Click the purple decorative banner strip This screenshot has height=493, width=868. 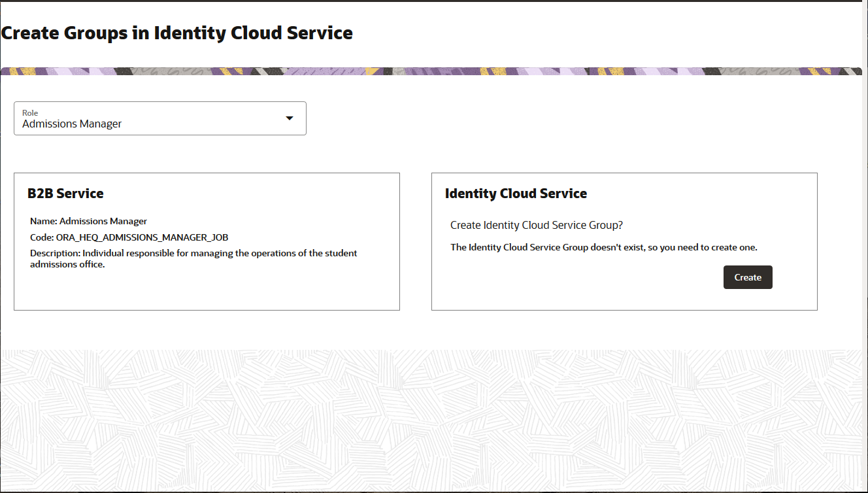[x=431, y=71]
